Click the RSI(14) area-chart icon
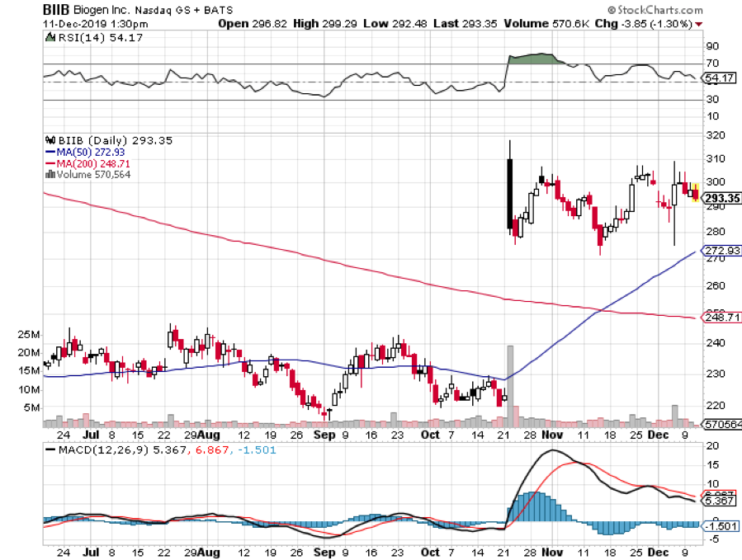Image resolution: width=742 pixels, height=560 pixels. tap(48, 35)
